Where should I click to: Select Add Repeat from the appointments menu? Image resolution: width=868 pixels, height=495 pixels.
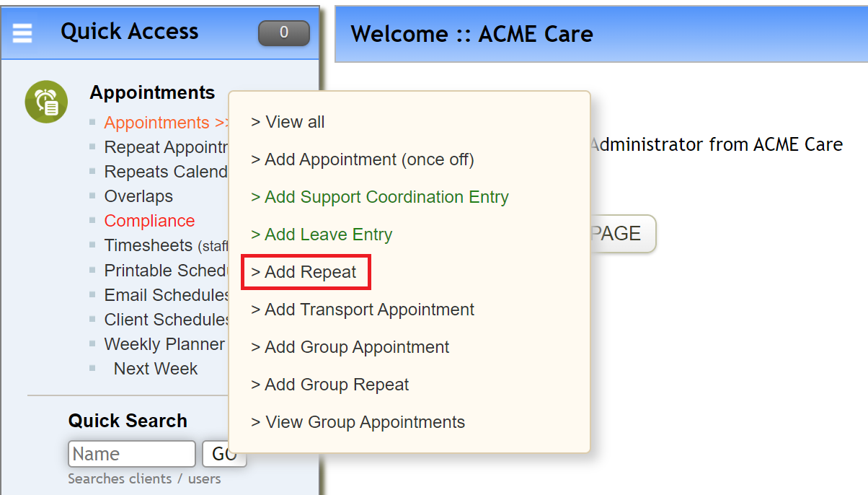(x=306, y=272)
